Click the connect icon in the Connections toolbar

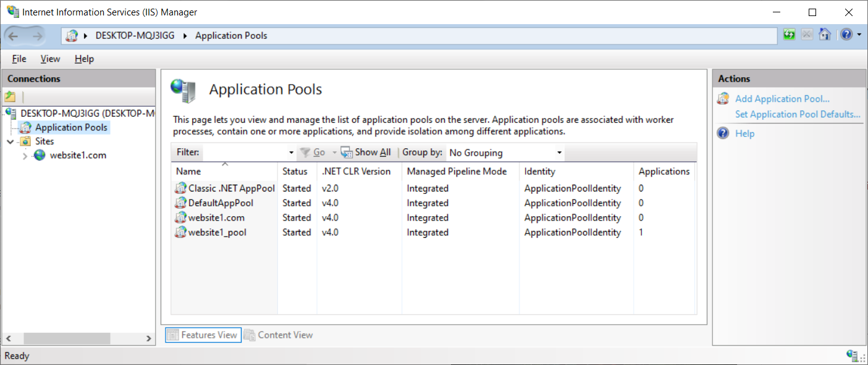click(10, 97)
